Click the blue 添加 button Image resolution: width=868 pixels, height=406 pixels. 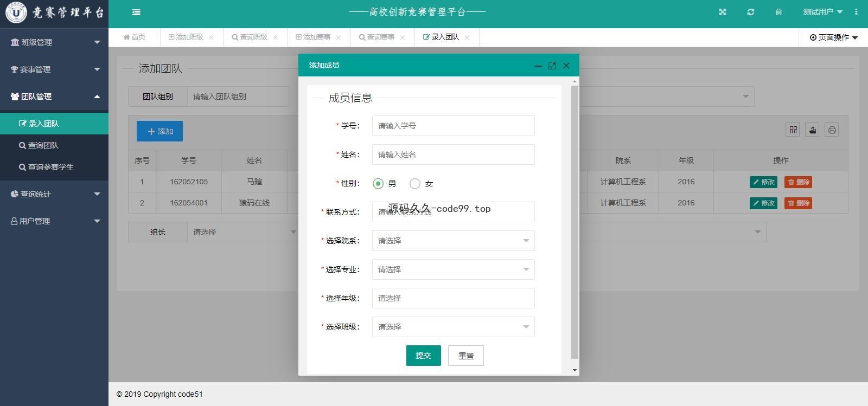pyautogui.click(x=159, y=131)
